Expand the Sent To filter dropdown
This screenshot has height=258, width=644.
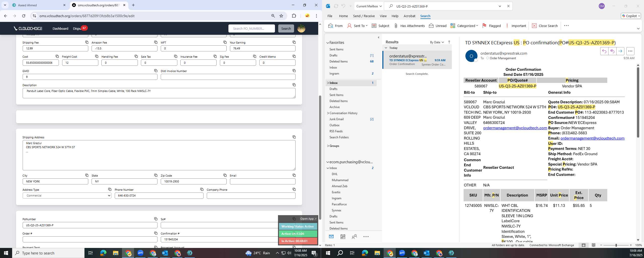click(357, 26)
